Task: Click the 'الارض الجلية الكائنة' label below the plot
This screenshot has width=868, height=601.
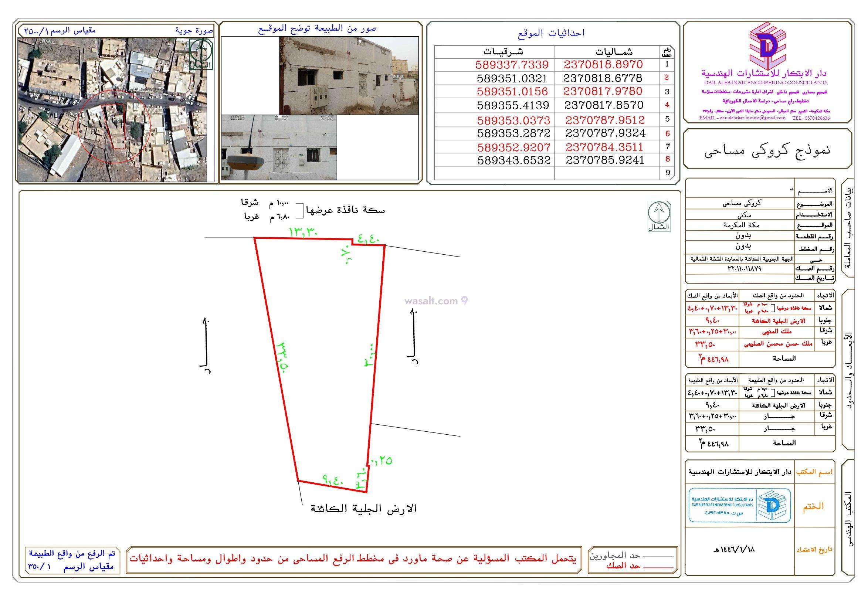Action: pyautogui.click(x=363, y=509)
